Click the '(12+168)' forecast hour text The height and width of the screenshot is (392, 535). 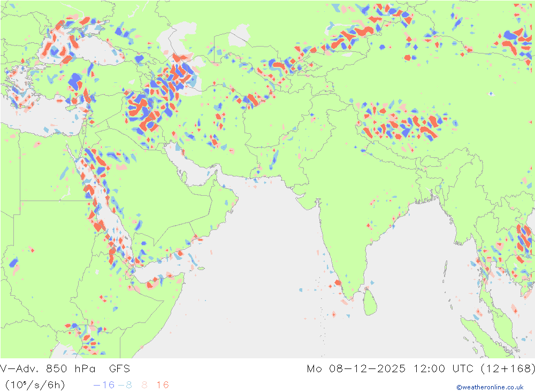[508, 369]
